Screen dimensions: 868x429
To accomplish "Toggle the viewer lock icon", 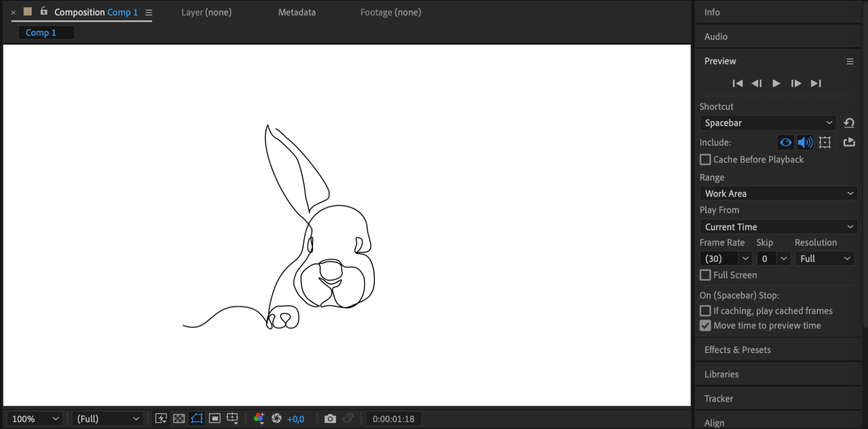I will pos(44,11).
